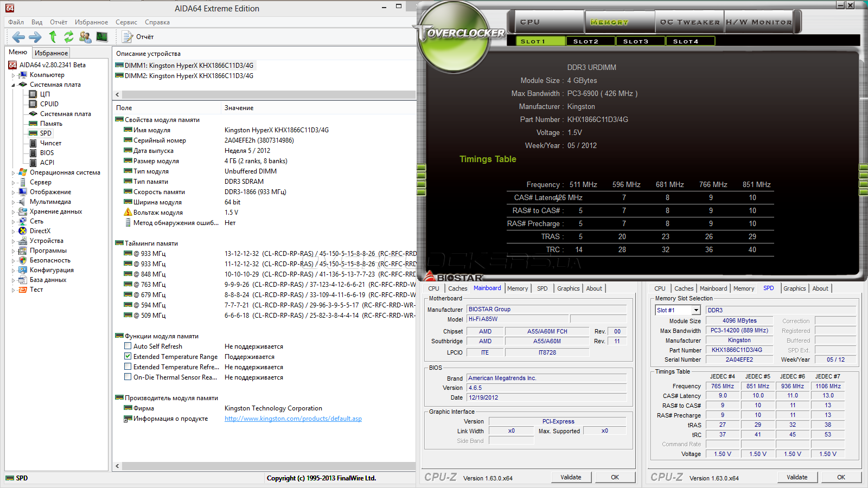868x488 pixels.
Task: Switch to the Избранное sidebar tab
Action: point(51,53)
